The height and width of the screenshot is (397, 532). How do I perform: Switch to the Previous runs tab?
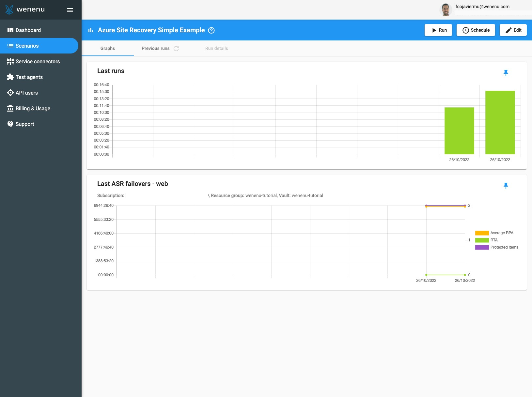[156, 48]
